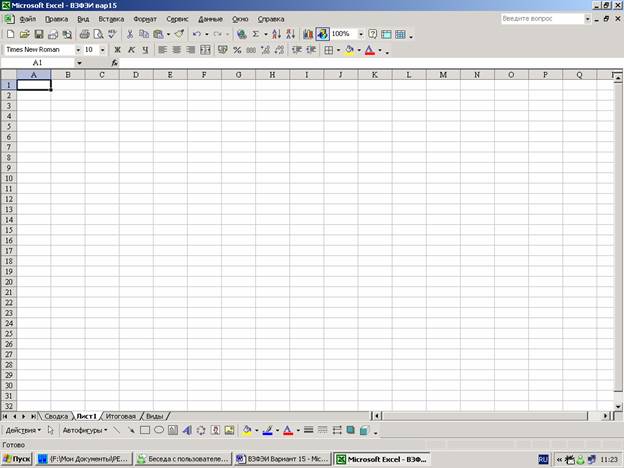The height and width of the screenshot is (468, 624).
Task: Click the Введите вопрос help search field
Action: pos(542,19)
